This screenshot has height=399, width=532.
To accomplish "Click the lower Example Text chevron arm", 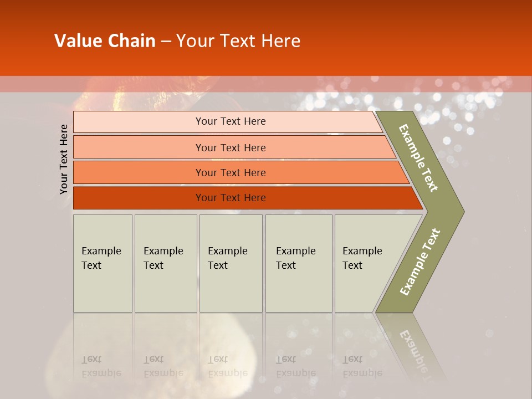I will (420, 262).
